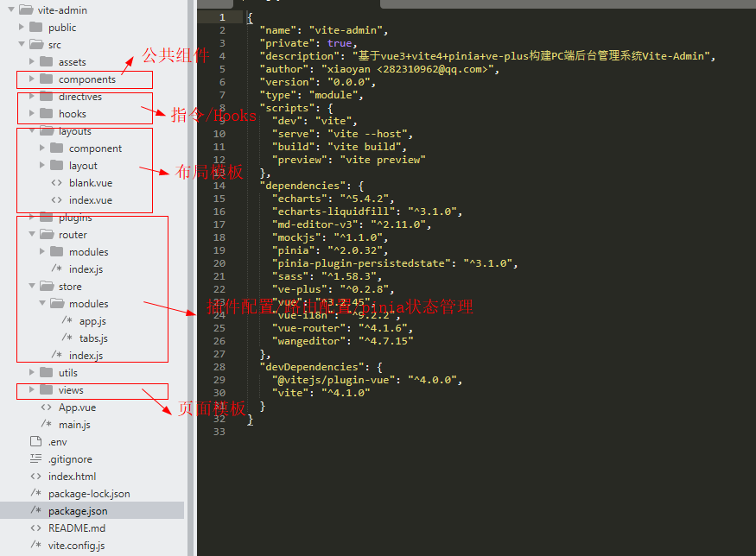Expand the assets folder arrow
Viewport: 756px width, 556px height.
[x=32, y=61]
